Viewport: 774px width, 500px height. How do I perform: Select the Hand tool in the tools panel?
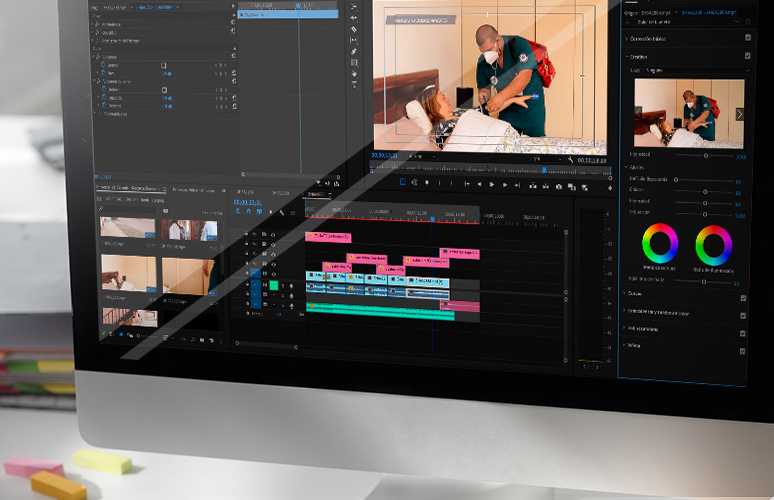pos(354,73)
